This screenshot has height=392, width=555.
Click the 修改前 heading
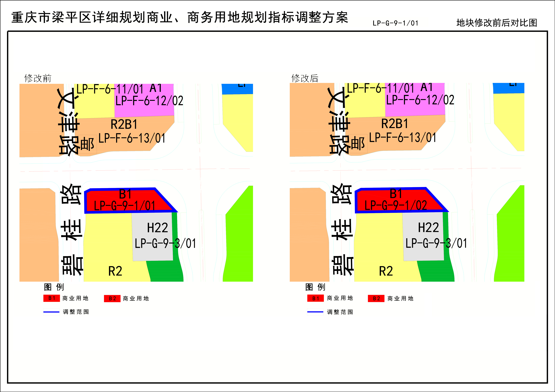click(x=38, y=78)
